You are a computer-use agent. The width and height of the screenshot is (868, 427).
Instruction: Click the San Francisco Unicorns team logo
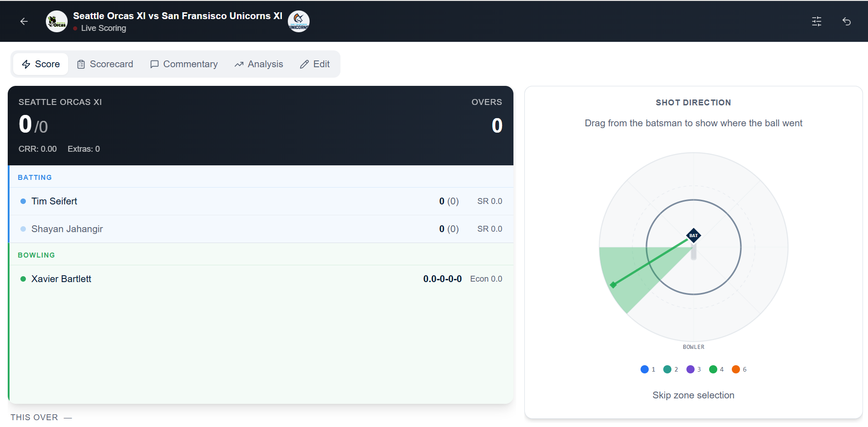[299, 21]
